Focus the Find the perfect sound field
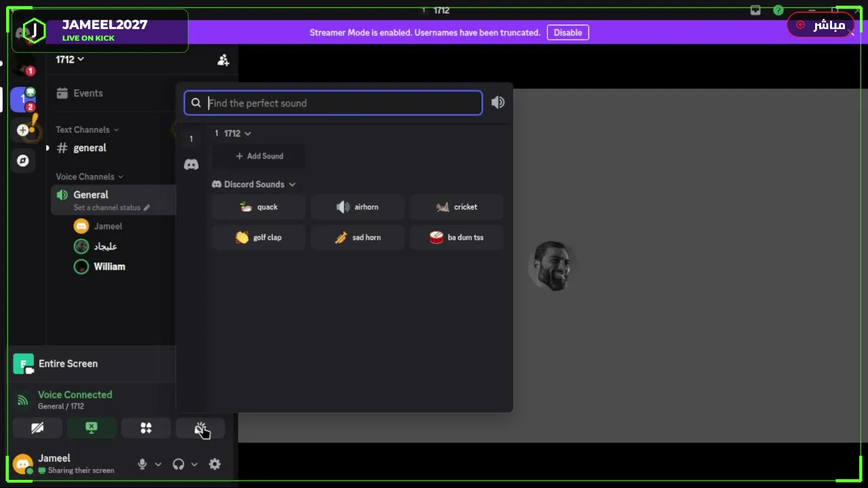The width and height of the screenshot is (868, 488). click(x=333, y=103)
